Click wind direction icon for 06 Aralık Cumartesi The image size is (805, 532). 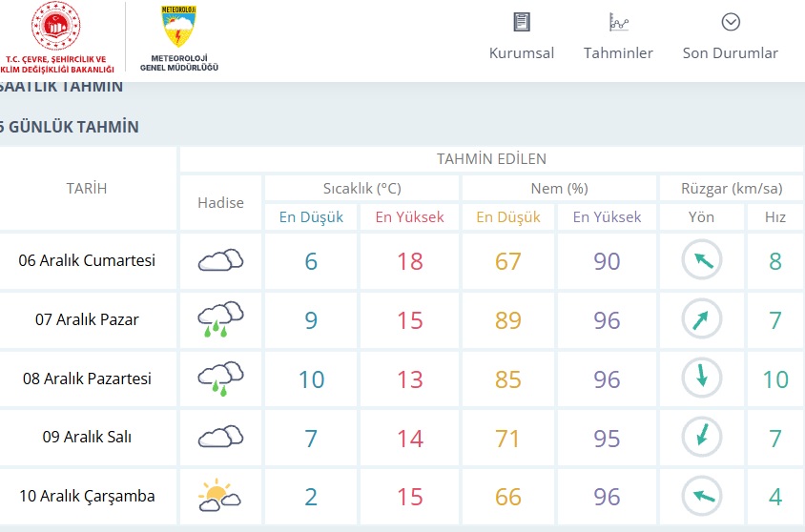click(x=702, y=260)
